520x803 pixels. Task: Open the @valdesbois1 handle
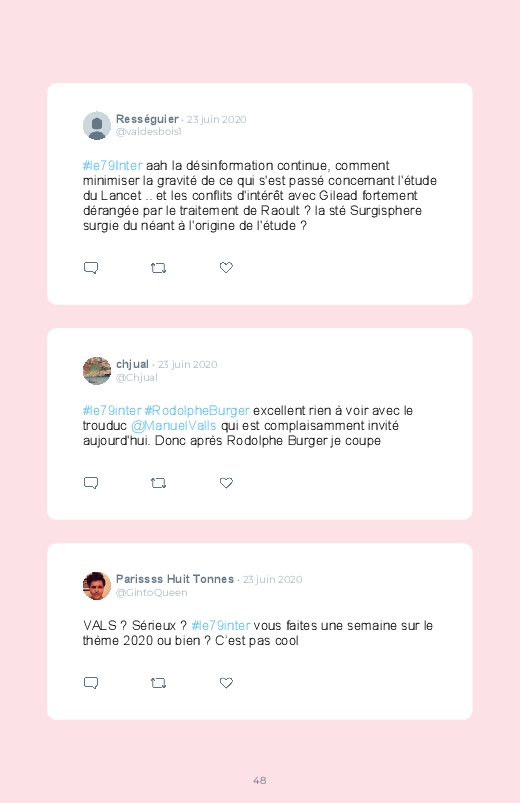point(149,132)
